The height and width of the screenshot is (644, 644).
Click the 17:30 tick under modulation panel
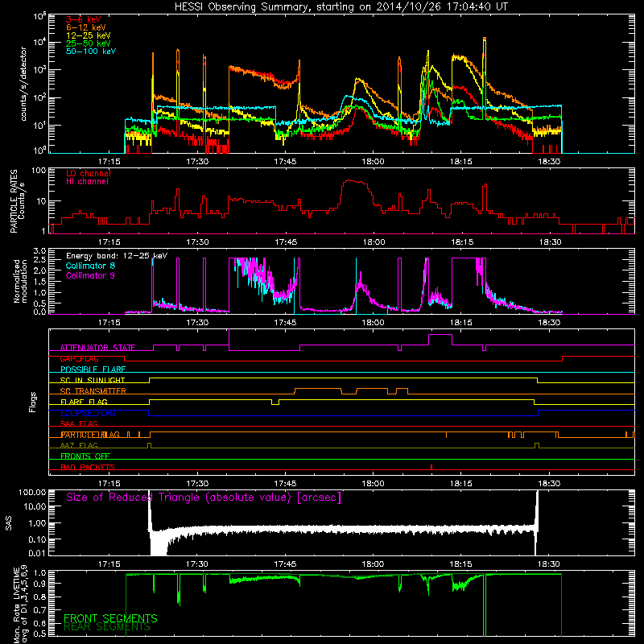[x=197, y=323]
